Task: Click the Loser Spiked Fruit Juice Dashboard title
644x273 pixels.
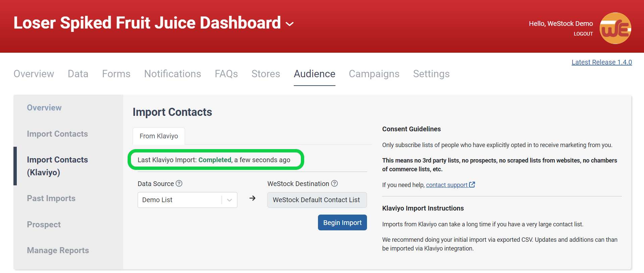Action: point(147,23)
